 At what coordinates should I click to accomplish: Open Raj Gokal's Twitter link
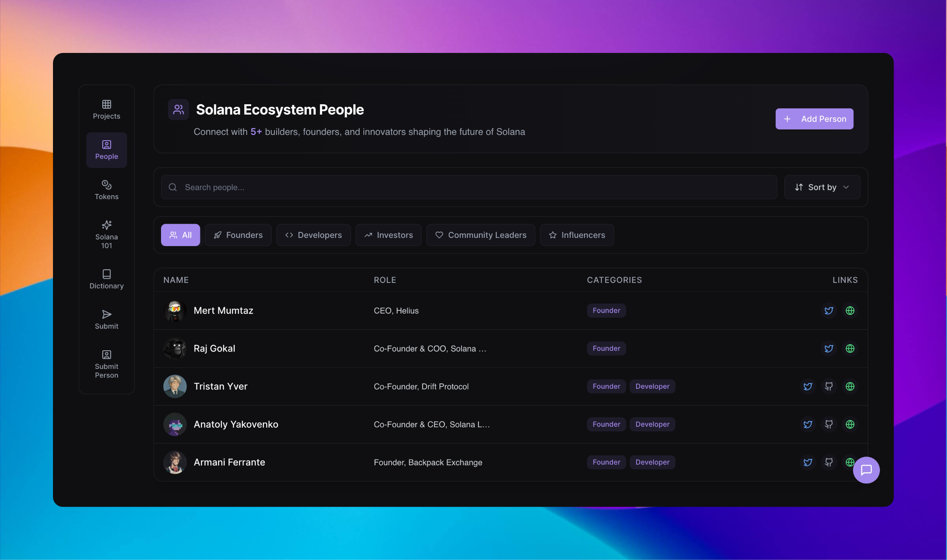click(829, 349)
